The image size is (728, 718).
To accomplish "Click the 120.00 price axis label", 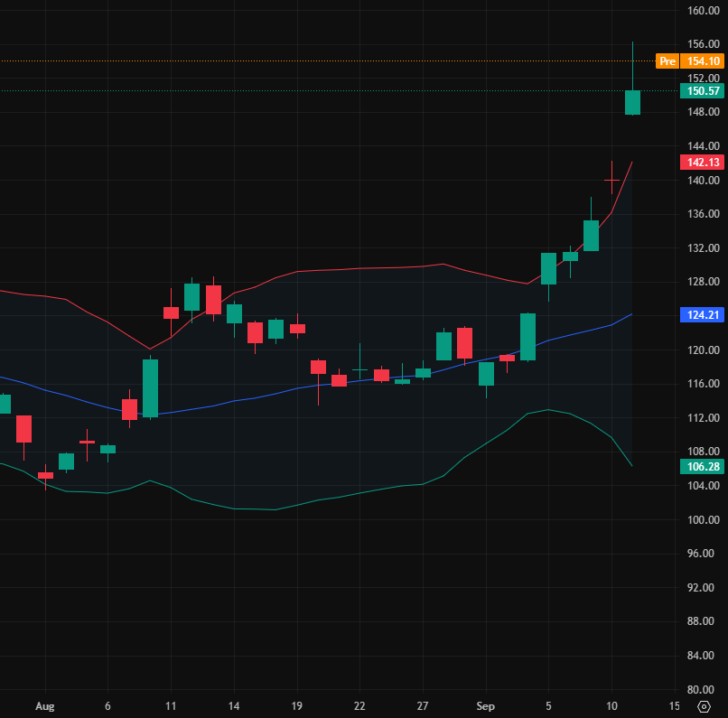I will pos(704,350).
